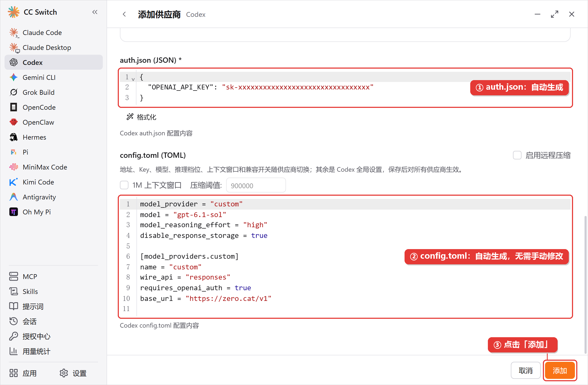Image resolution: width=588 pixels, height=385 pixels.
Task: Open Claude Desktop in sidebar
Action: [x=53, y=48]
